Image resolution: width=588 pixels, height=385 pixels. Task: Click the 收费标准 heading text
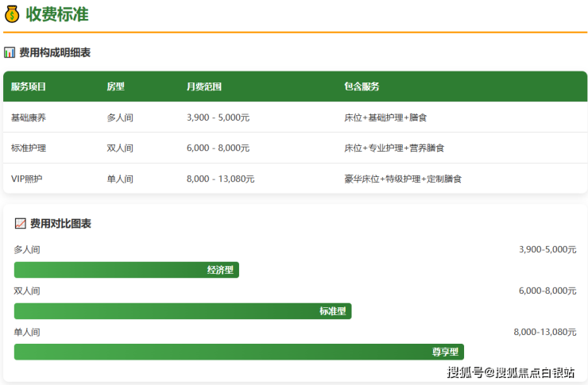point(57,13)
